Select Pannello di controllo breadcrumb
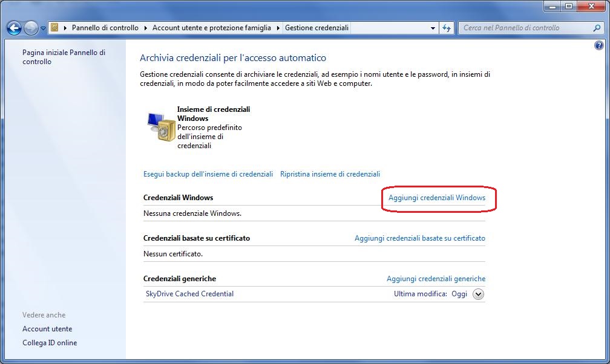This screenshot has width=610, height=364. [105, 28]
